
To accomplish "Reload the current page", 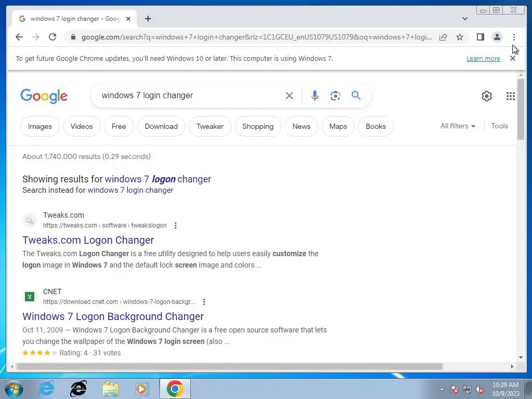I will point(52,37).
